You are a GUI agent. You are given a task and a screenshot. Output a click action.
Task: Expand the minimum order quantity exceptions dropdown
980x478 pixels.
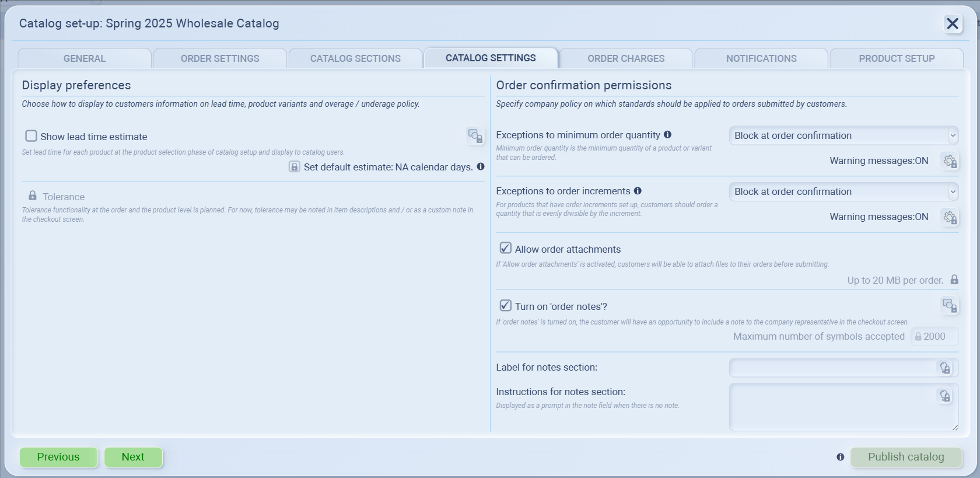click(843, 135)
